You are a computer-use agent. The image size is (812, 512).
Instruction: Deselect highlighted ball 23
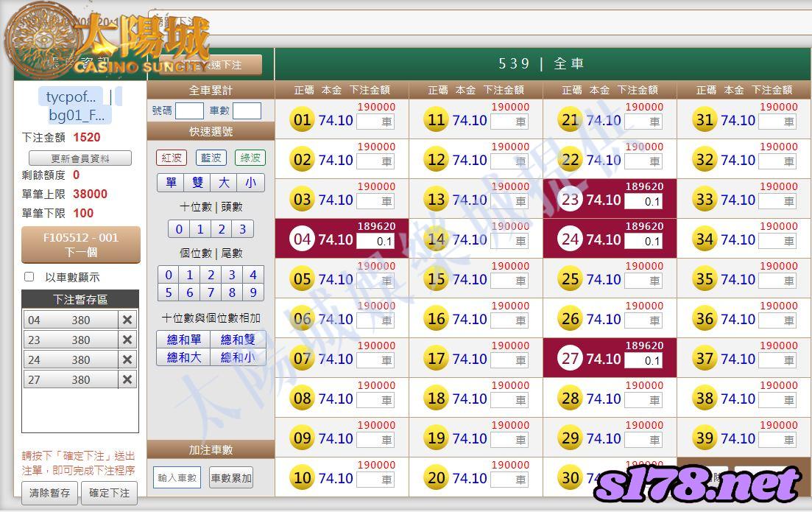[x=570, y=200]
